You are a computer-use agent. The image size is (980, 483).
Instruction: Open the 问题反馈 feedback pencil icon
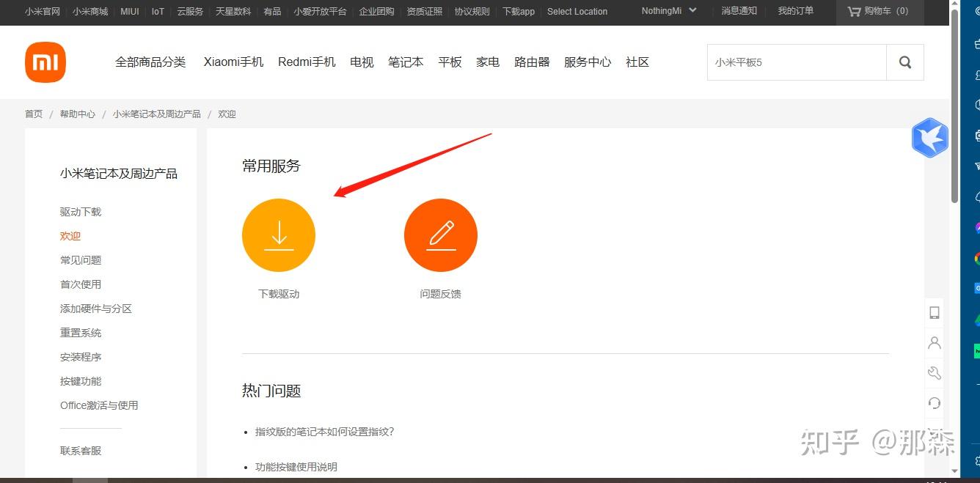440,235
